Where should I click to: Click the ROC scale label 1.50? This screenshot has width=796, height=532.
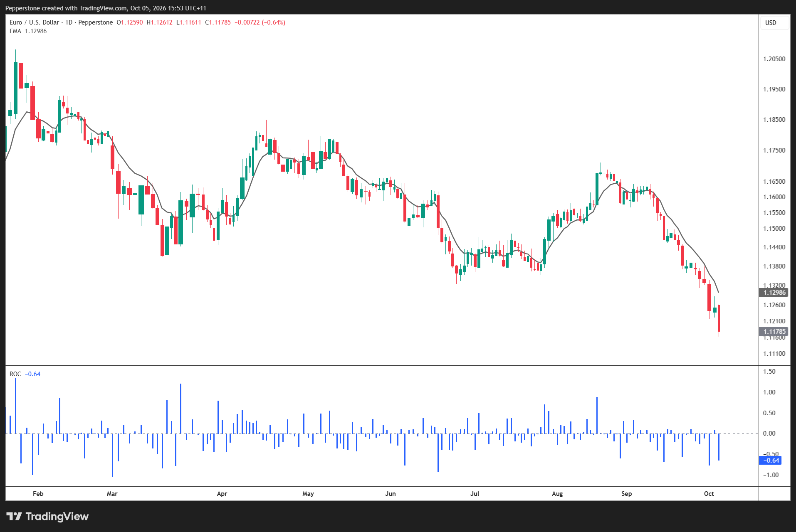point(769,372)
